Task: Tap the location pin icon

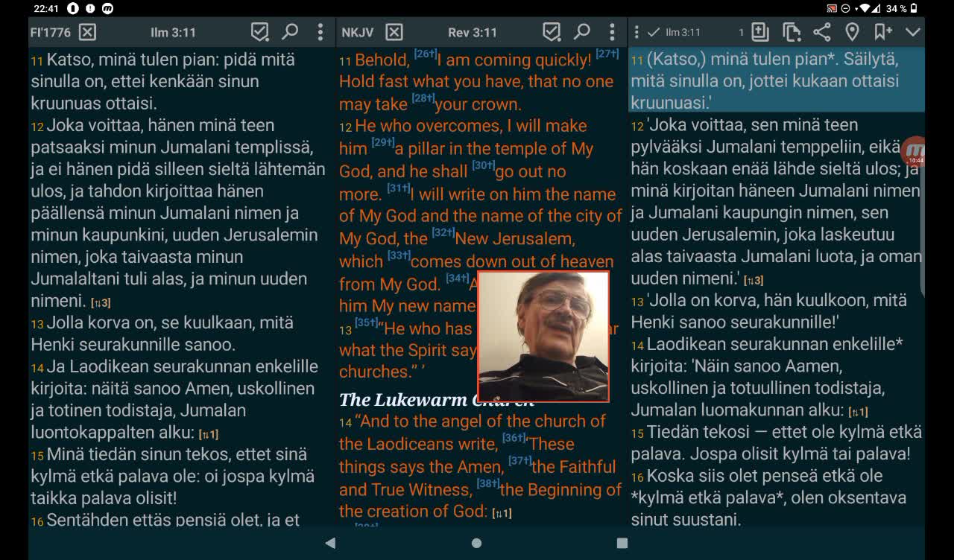Action: [852, 32]
